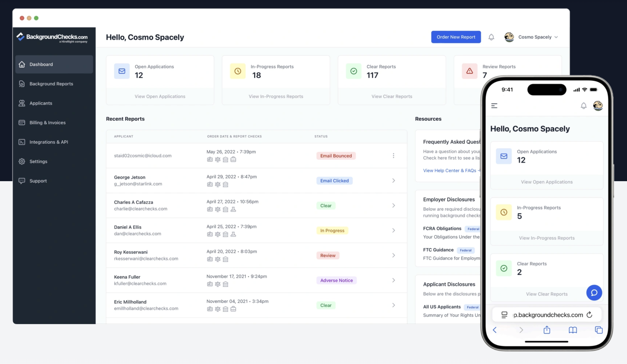Open three-dot menu for staid02cosmic row

(x=393, y=156)
